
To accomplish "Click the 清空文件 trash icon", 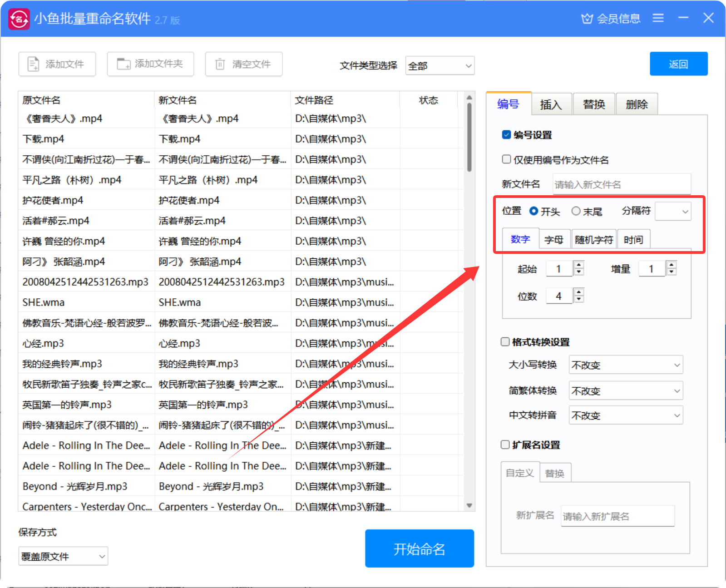I will coord(220,64).
